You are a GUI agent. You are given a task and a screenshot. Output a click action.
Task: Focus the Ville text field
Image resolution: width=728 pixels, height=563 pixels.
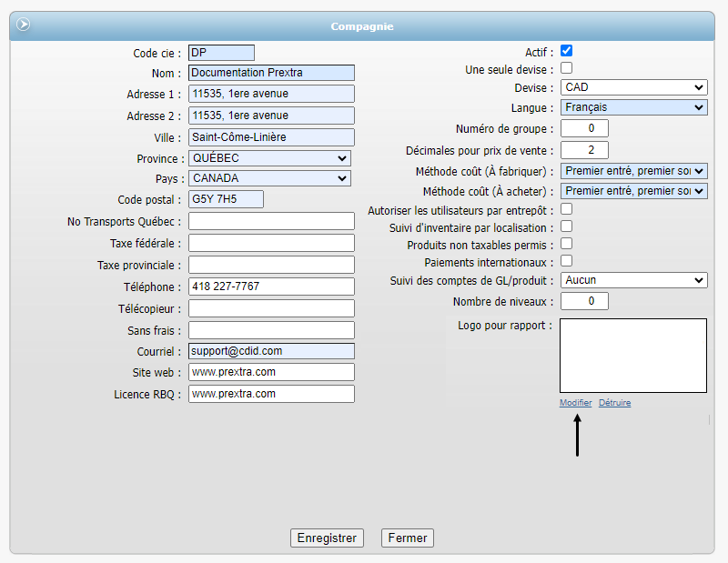pyautogui.click(x=271, y=137)
